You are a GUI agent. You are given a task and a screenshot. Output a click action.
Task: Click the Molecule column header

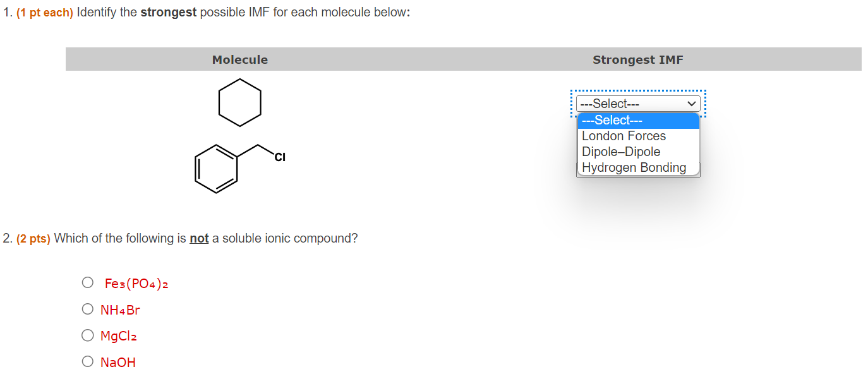pos(240,59)
